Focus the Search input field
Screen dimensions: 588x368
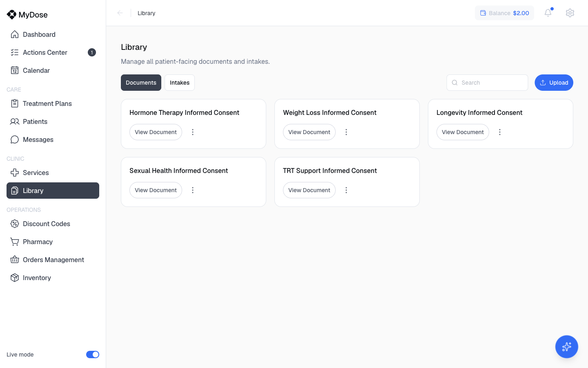(487, 83)
